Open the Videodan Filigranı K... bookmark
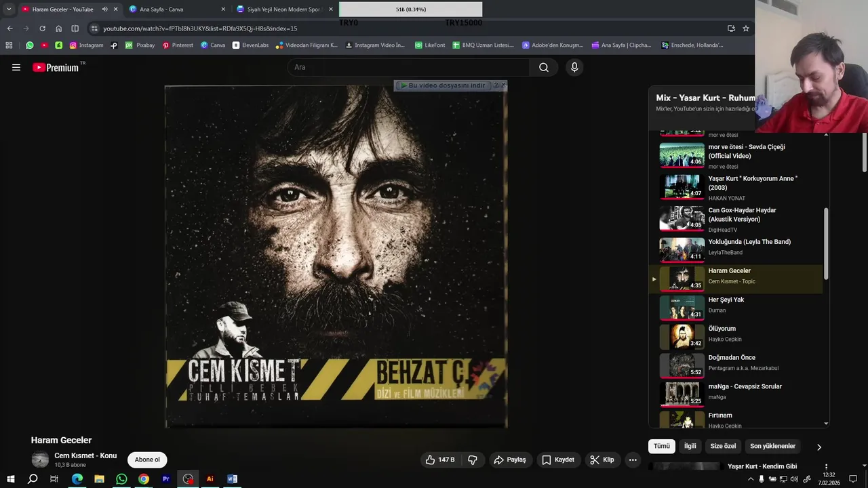Viewport: 868px width, 488px height. click(307, 45)
